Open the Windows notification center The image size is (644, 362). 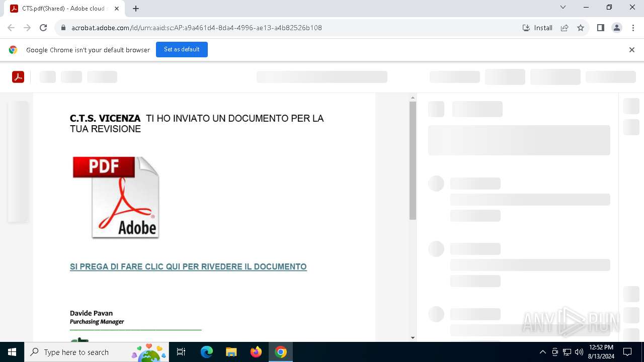(627, 352)
